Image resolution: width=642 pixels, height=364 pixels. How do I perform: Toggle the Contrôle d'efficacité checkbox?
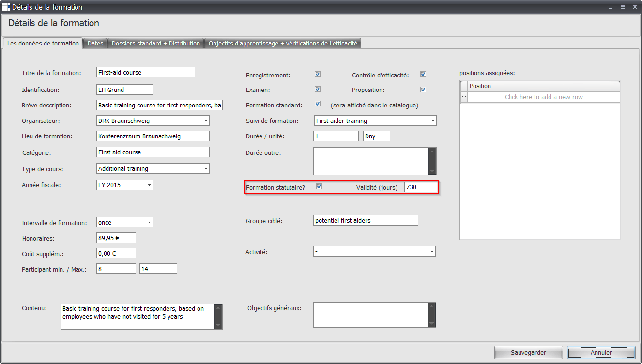423,75
